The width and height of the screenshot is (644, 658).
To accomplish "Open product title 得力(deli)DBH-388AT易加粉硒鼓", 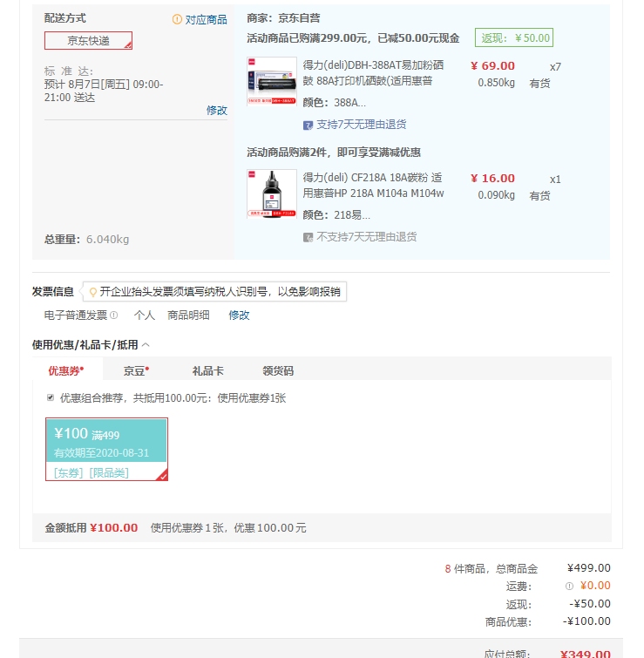I will click(x=373, y=72).
